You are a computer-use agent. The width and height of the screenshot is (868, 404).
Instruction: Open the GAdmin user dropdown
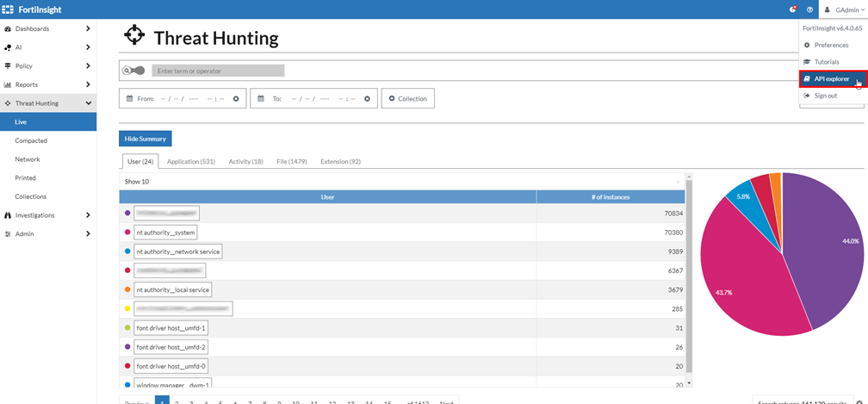[844, 9]
